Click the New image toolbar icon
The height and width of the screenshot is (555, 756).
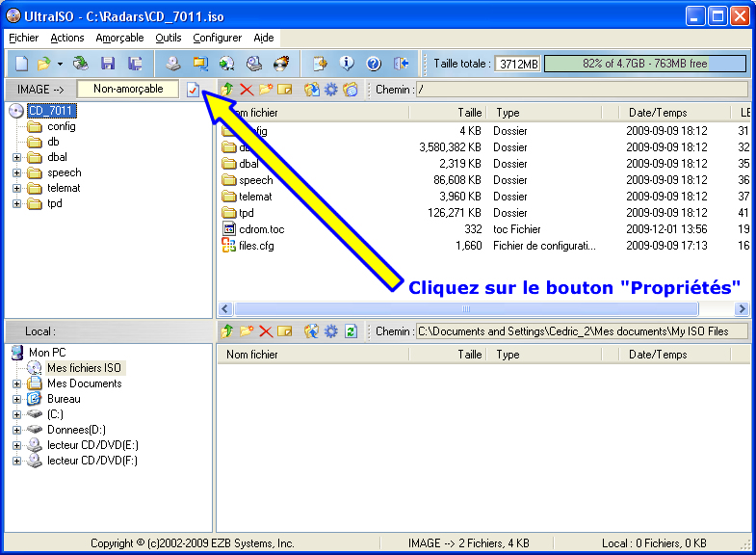click(x=21, y=64)
